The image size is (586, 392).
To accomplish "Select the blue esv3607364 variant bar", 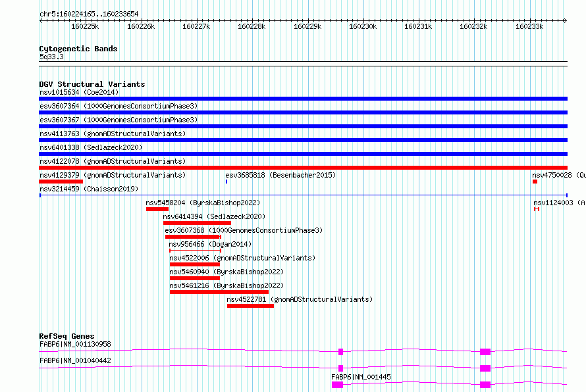I will point(303,112).
